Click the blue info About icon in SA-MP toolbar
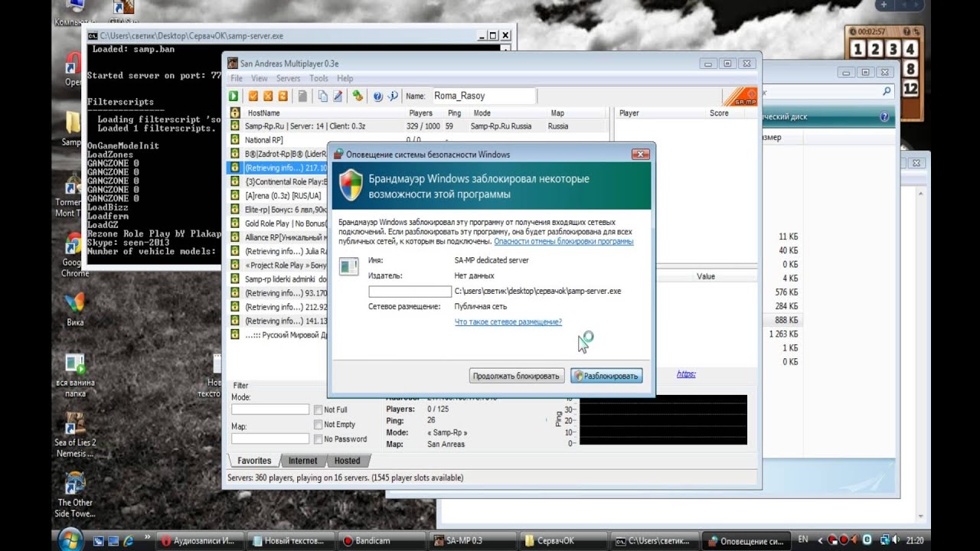 pos(393,96)
